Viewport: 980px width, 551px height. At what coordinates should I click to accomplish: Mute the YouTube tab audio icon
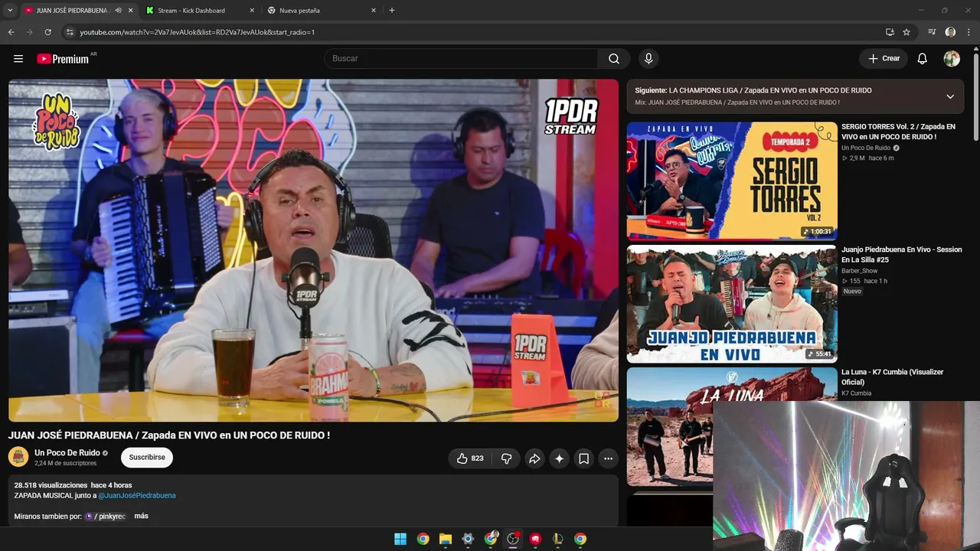click(x=118, y=11)
